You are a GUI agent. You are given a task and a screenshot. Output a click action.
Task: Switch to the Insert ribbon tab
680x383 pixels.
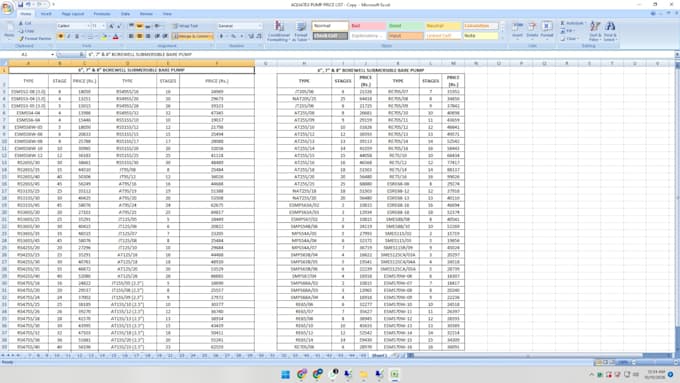46,14
